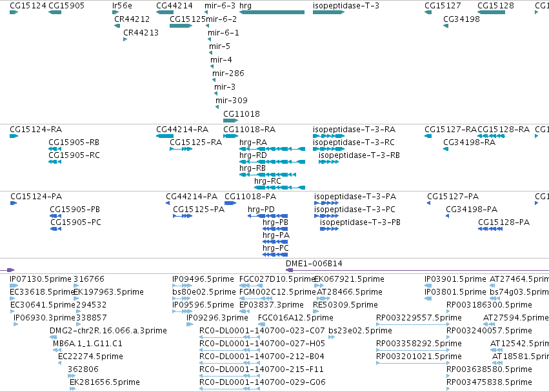Click the mir-5 label
This screenshot has height=392, width=549.
[x=219, y=46]
